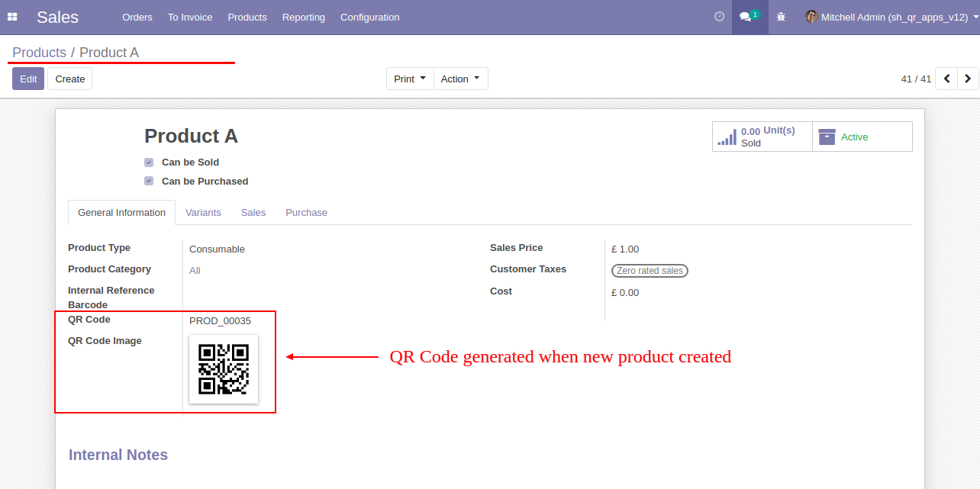
Task: Open the Products menu
Action: 247,17
